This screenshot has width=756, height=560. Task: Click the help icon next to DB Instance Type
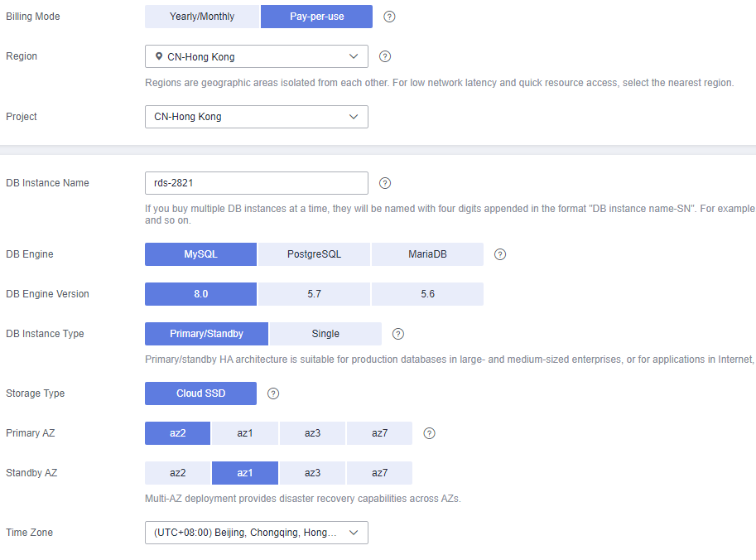[x=397, y=334]
